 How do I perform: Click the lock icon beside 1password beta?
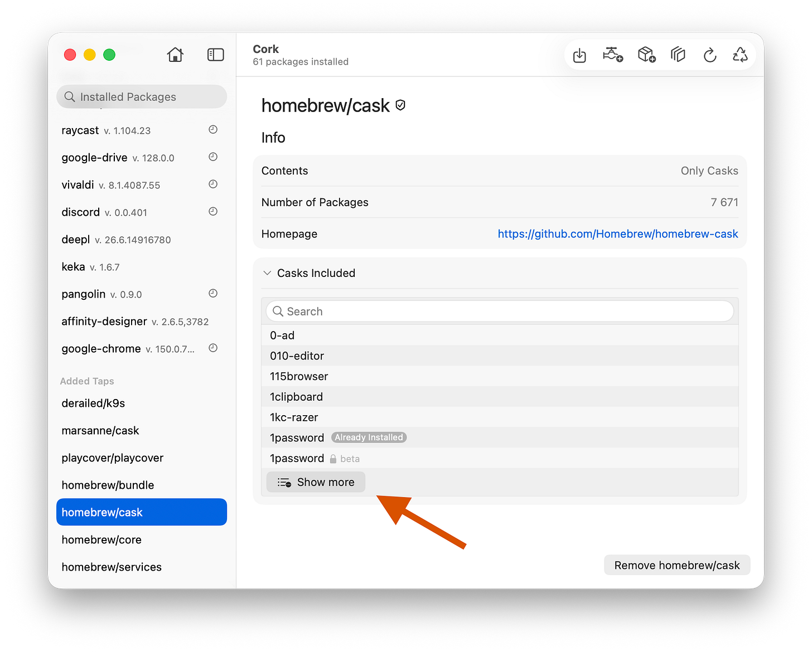coord(333,459)
